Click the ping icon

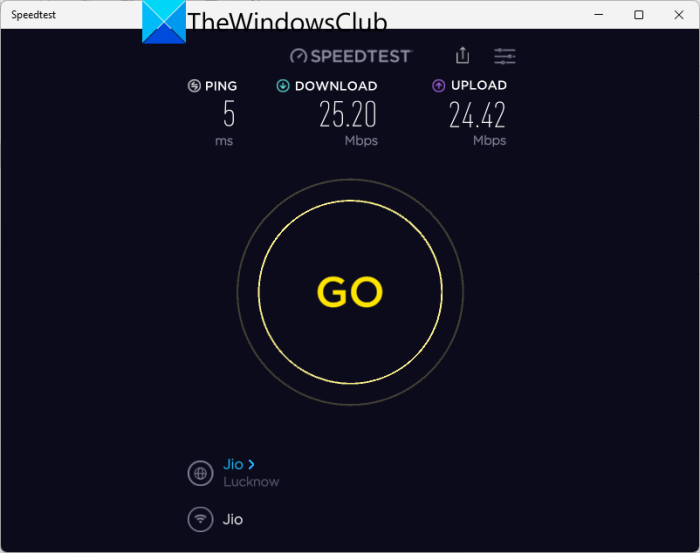click(194, 86)
